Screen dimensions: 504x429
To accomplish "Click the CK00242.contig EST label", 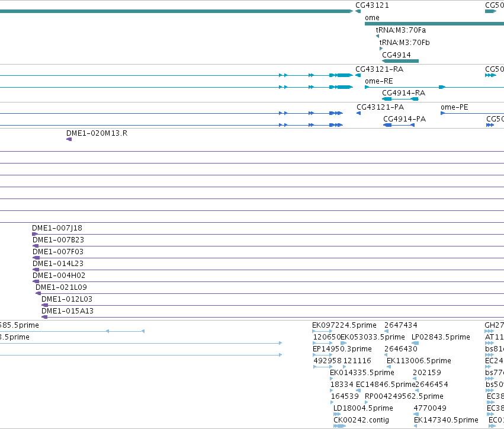I will click(x=361, y=421).
